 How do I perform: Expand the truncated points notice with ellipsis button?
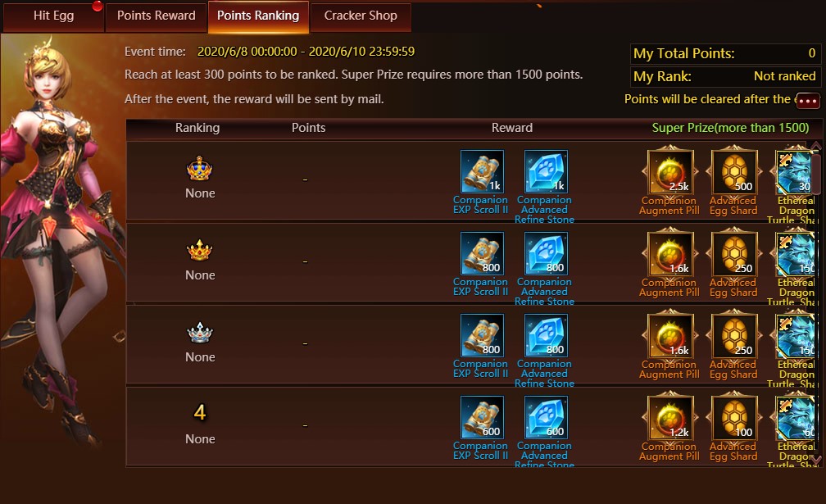point(808,100)
